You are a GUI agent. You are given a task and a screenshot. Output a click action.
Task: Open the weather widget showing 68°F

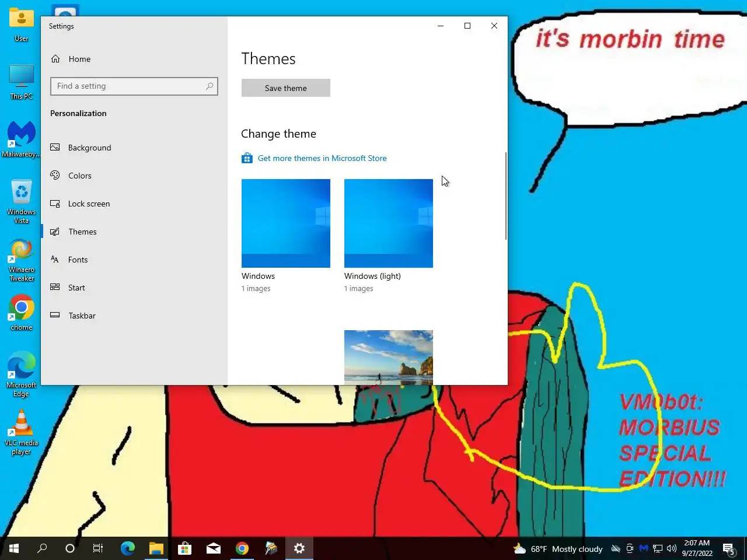pyautogui.click(x=558, y=549)
